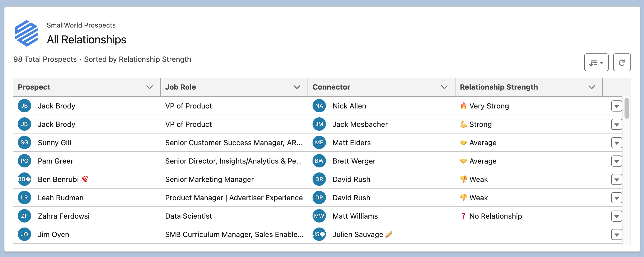
Task: Click Nick Allen's NA avatar icon
Action: pos(319,106)
